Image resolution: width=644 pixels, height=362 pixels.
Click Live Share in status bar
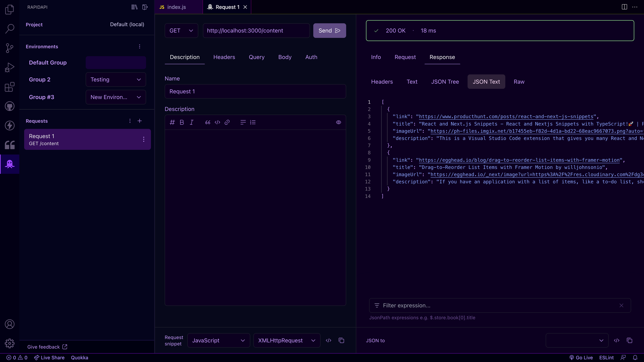point(49,357)
